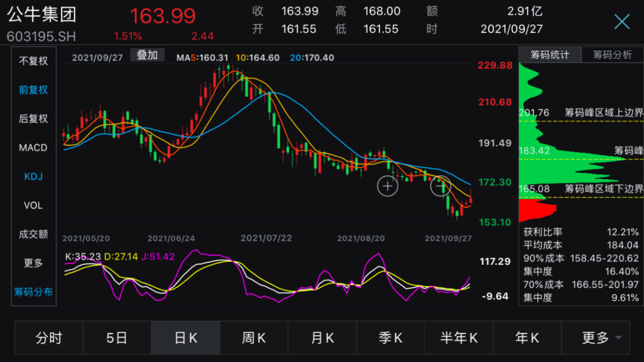This screenshot has height=362, width=644.
Task: Switch to 筹码统计 tab
Action: (x=550, y=55)
